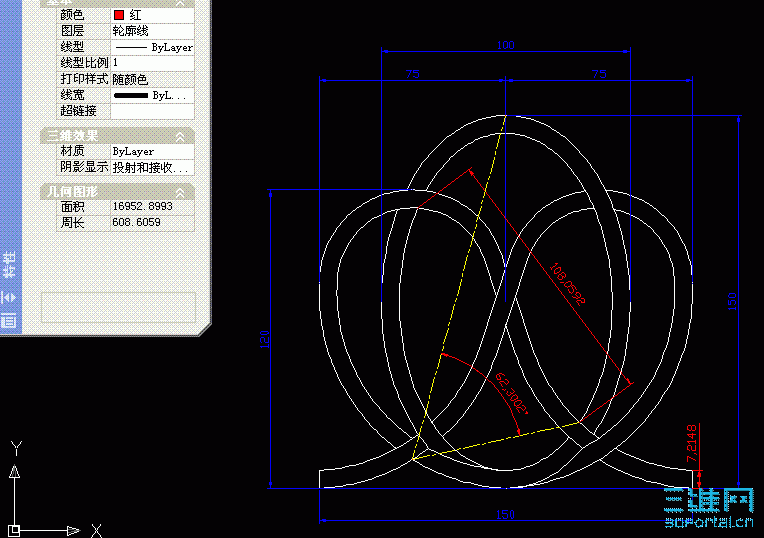The width and height of the screenshot is (764, 538).
Task: Click the description box at palette bottom
Action: [118, 307]
